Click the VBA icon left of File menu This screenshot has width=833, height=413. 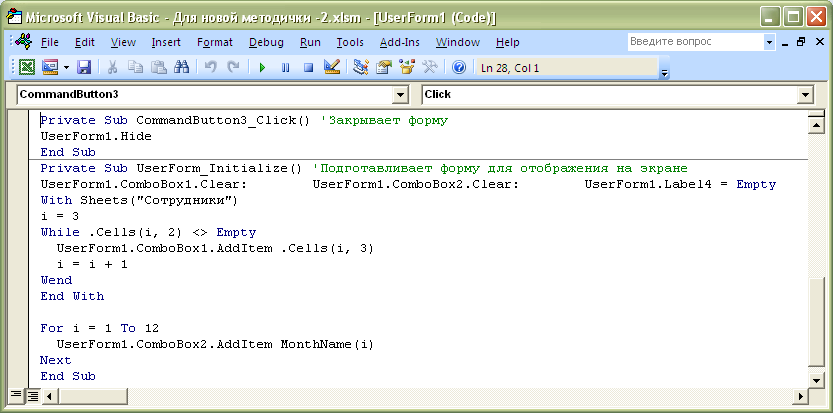coord(24,41)
